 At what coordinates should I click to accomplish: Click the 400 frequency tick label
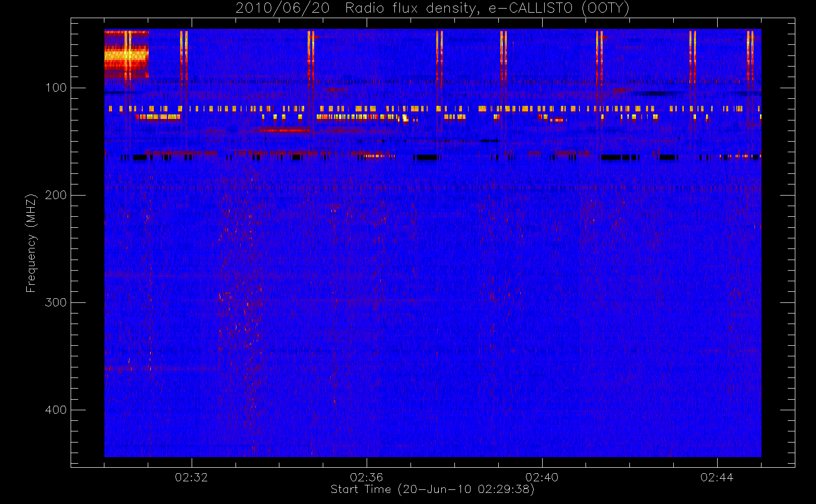(55, 410)
